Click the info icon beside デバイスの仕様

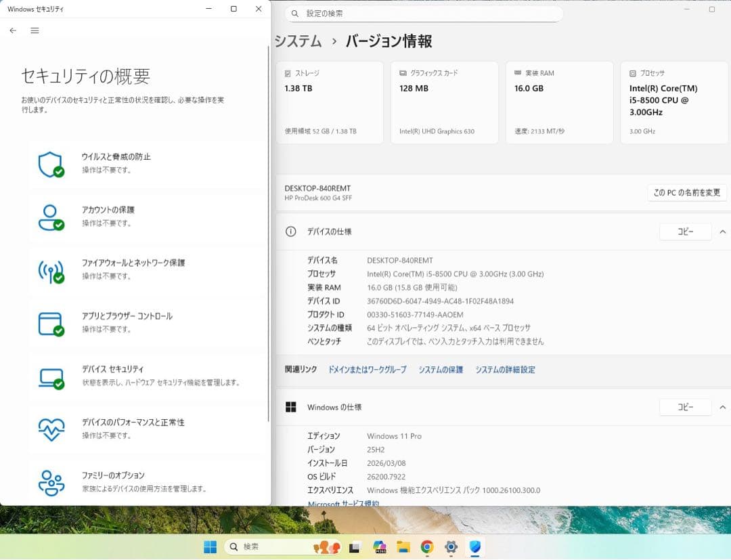(290, 232)
